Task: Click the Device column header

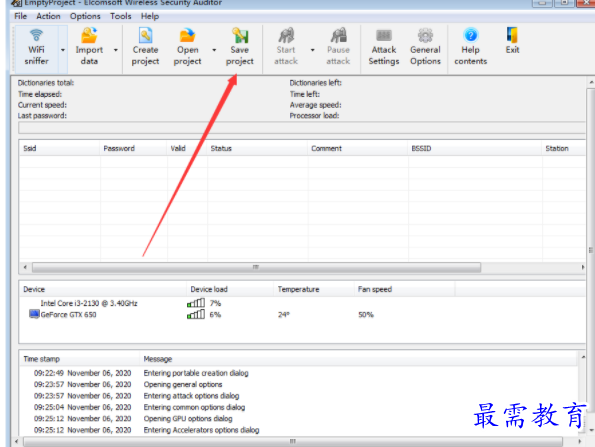Action: pos(103,289)
